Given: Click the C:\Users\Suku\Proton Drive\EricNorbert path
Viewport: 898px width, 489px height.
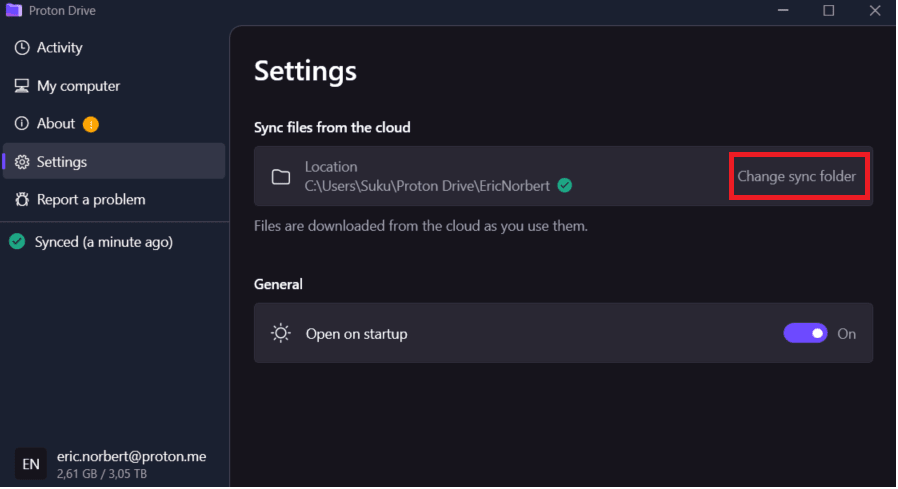Looking at the screenshot, I should (427, 186).
